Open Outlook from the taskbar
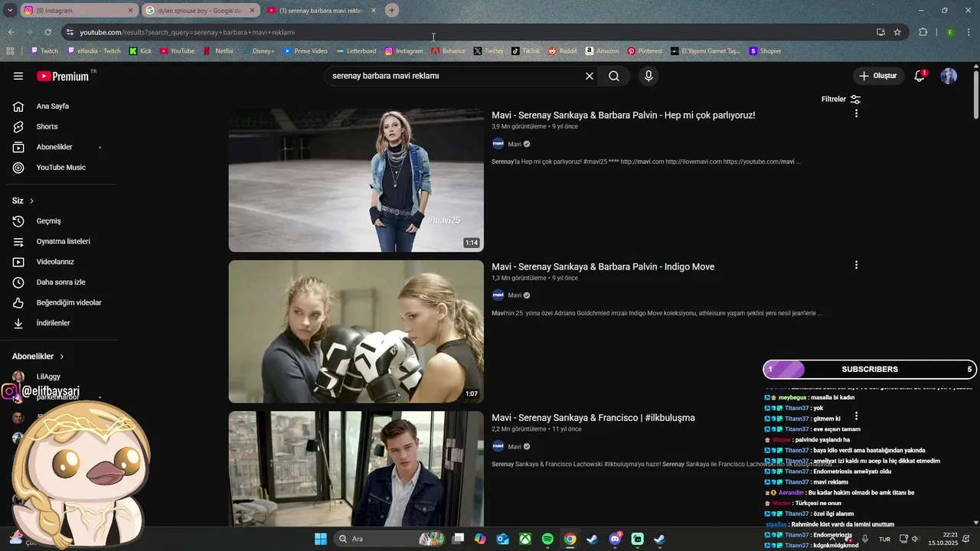Image resolution: width=980 pixels, height=551 pixels. click(503, 539)
